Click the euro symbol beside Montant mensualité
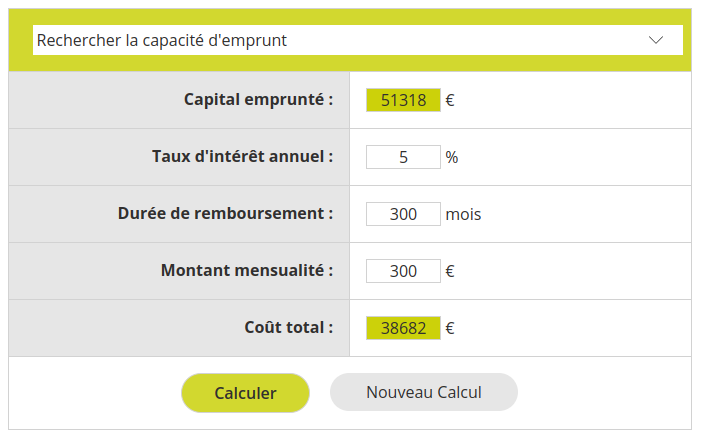Screen dimensions: 708x443 (x=450, y=271)
